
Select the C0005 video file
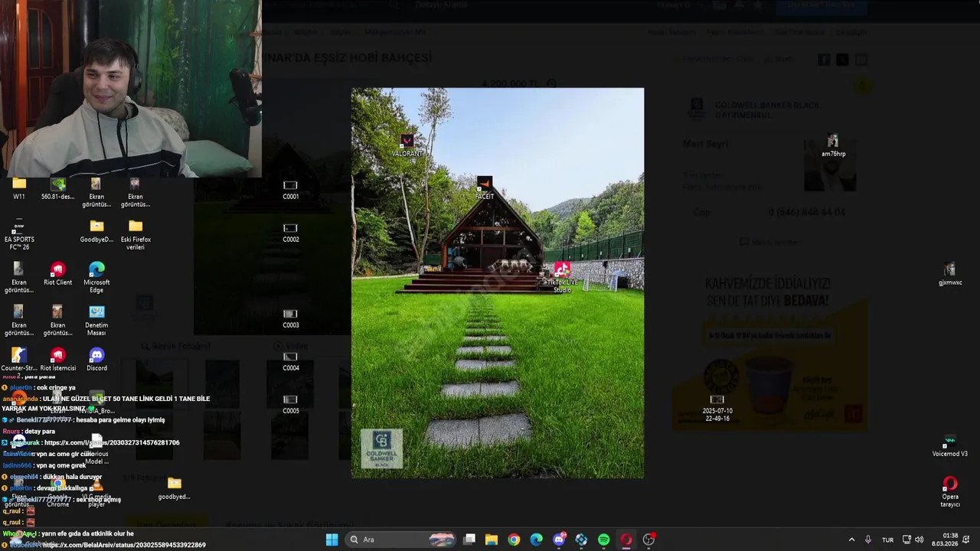290,404
